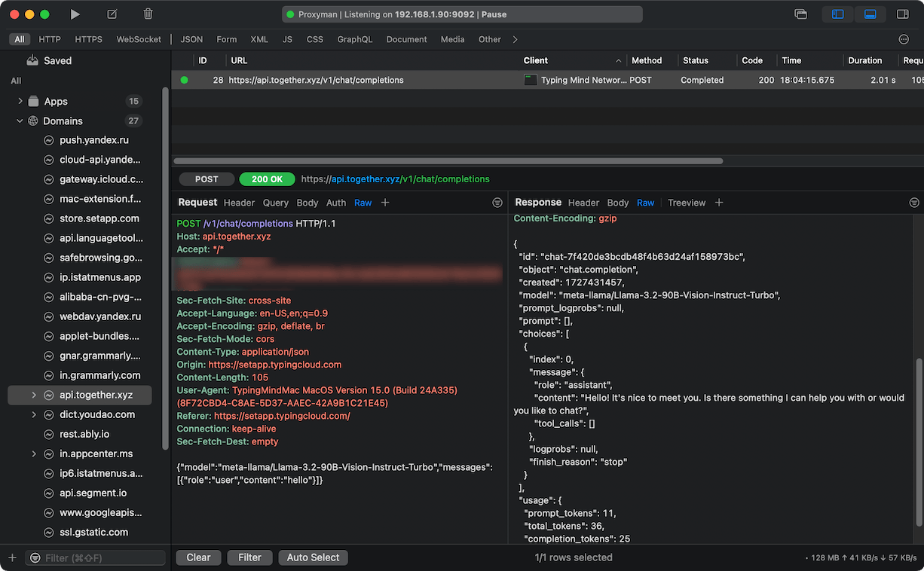Screen dimensions: 924x571
Task: Toggle the right panel layout button
Action: pos(902,14)
